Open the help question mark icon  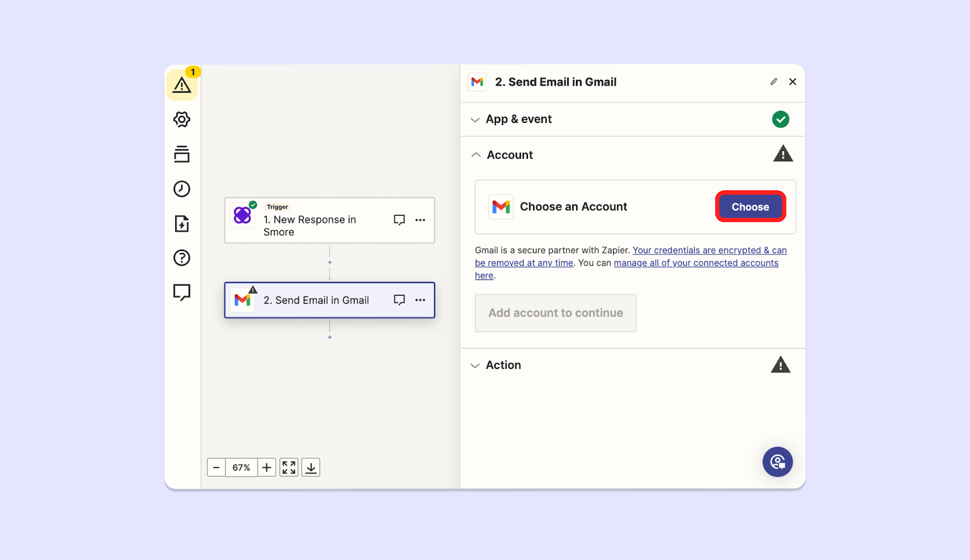[x=182, y=258]
